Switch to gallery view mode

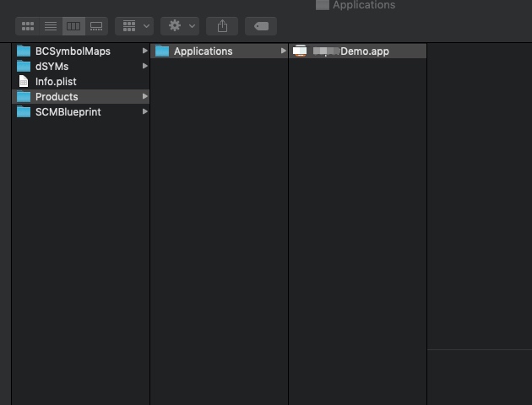tap(96, 26)
